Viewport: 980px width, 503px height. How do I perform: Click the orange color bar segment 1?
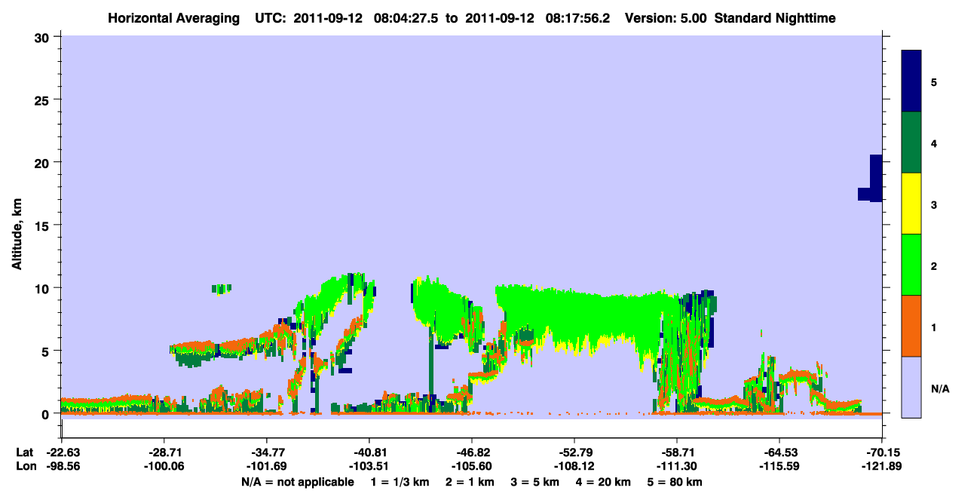pos(911,326)
